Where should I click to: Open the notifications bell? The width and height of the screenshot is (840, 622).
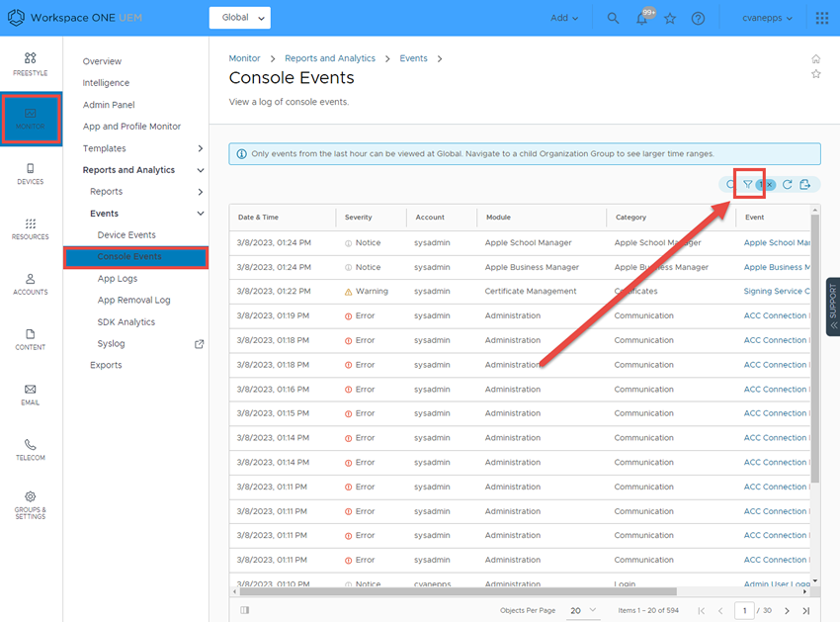tap(641, 18)
